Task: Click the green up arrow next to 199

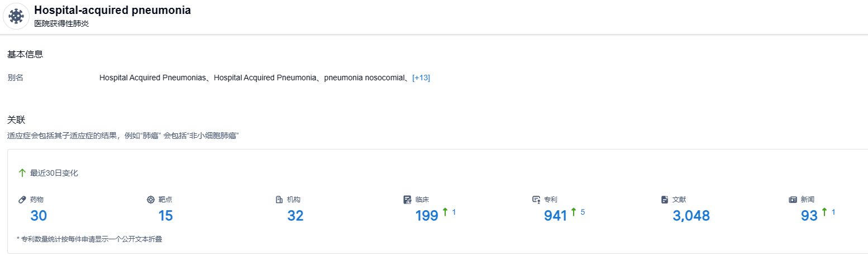Action: click(x=445, y=212)
